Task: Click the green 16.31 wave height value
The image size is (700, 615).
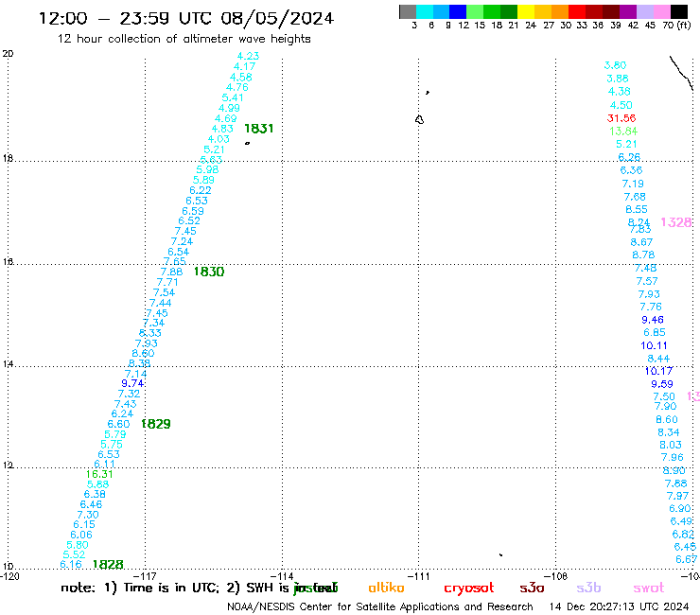Action: click(99, 474)
